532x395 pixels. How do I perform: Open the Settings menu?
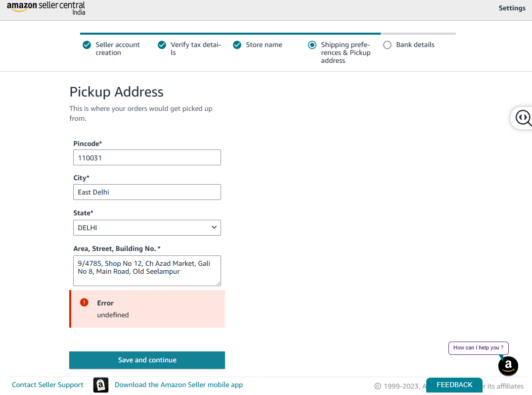pyautogui.click(x=512, y=8)
